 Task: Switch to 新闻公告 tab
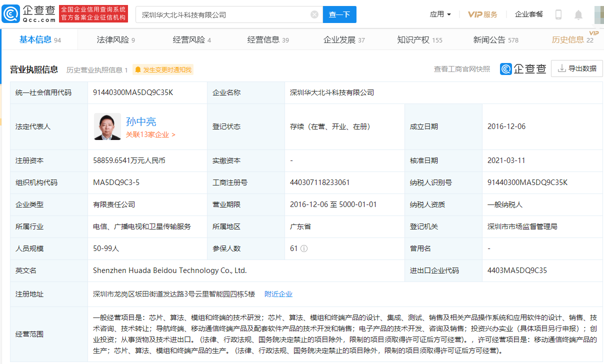[496, 40]
